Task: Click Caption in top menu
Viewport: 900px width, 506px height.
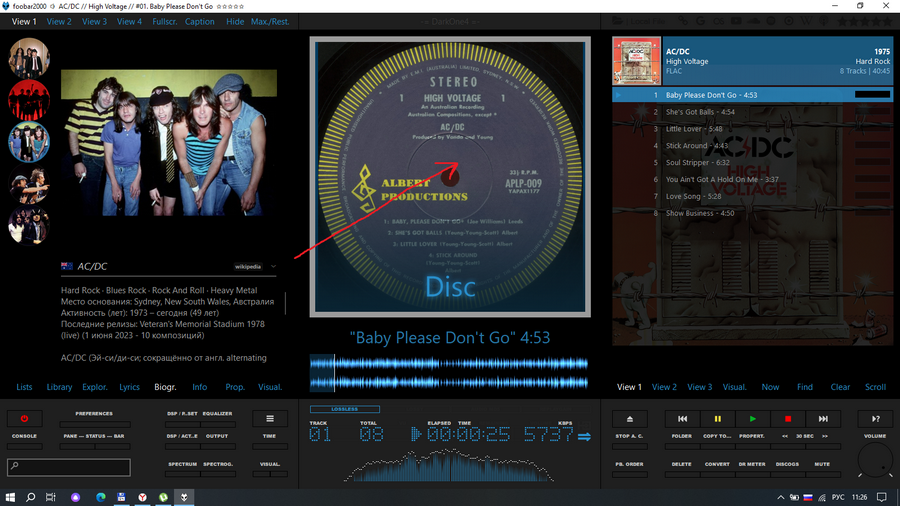Action: [200, 21]
